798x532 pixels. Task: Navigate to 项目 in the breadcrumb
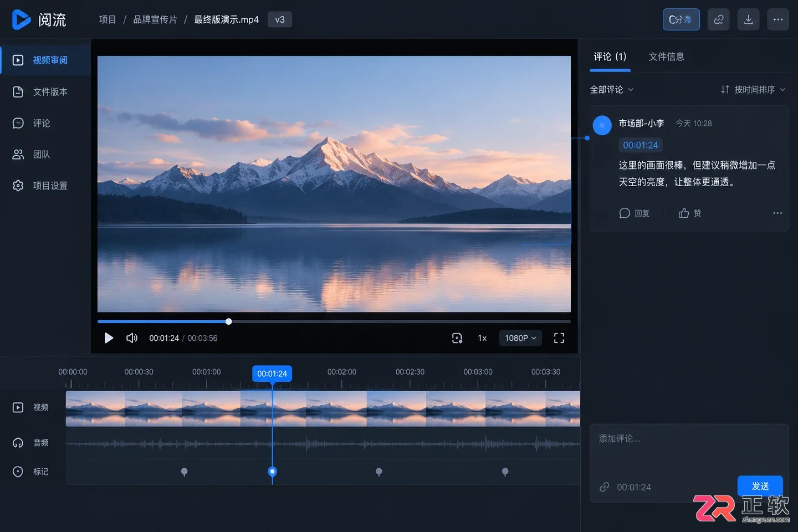108,19
